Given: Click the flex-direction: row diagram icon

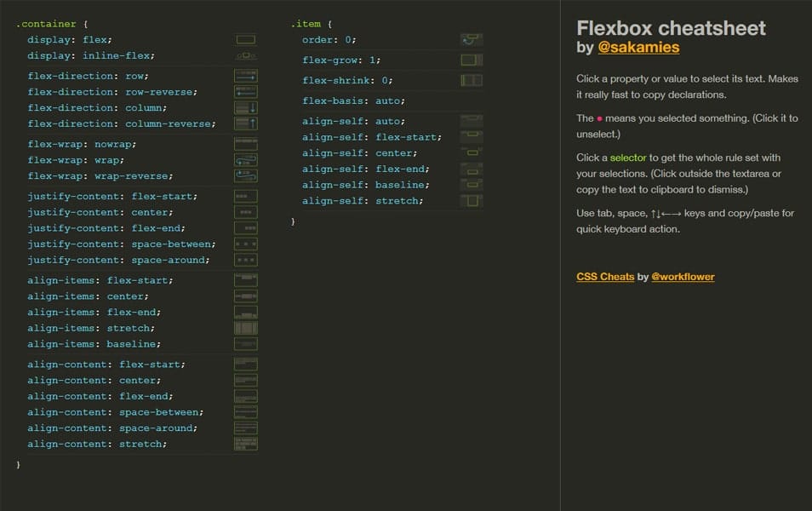Looking at the screenshot, I should (245, 75).
